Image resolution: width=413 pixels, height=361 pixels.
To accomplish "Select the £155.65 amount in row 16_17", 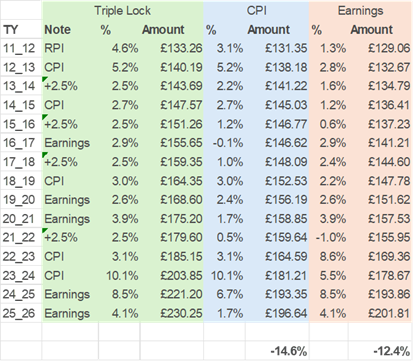I will pyautogui.click(x=172, y=143).
